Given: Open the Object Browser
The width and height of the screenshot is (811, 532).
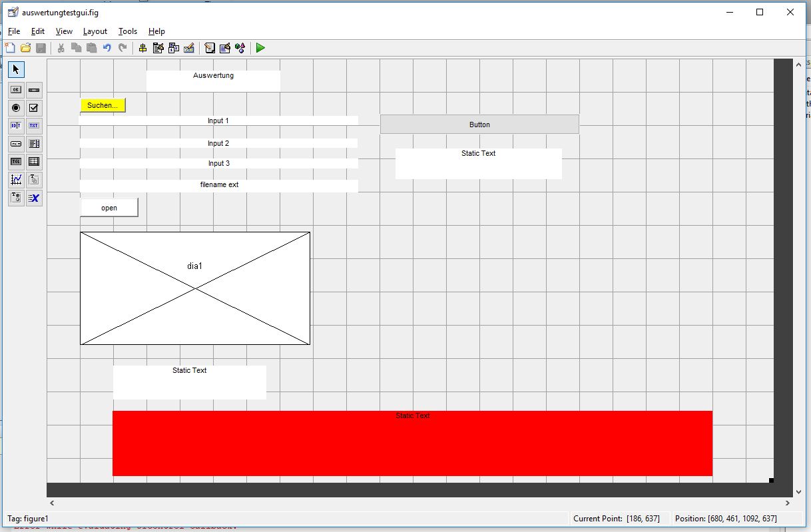Looking at the screenshot, I should pos(240,48).
